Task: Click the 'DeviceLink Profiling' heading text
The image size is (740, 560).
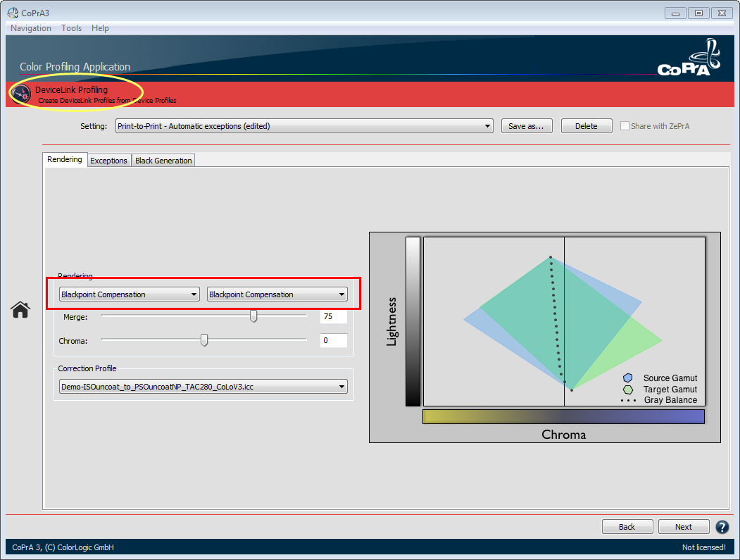Action: [71, 89]
